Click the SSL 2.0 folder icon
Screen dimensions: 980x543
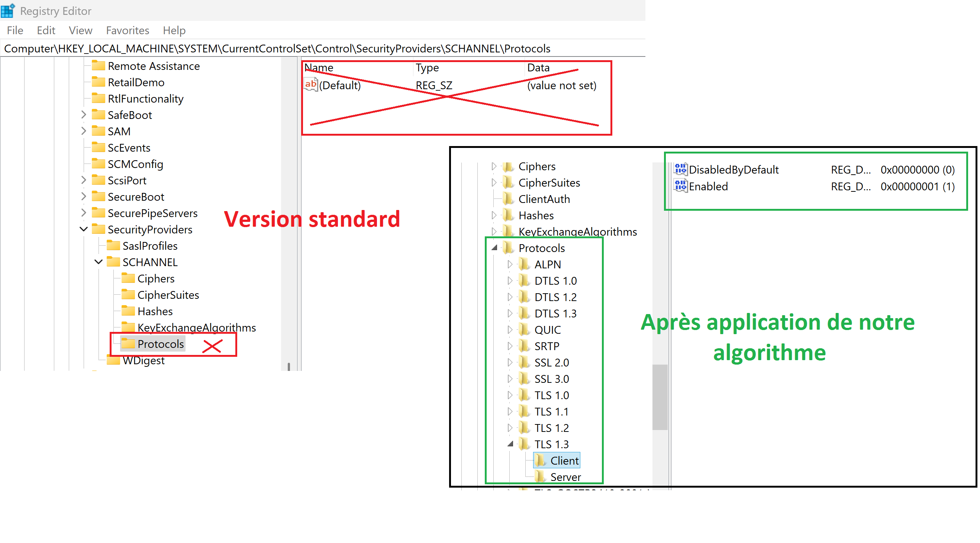(x=524, y=362)
